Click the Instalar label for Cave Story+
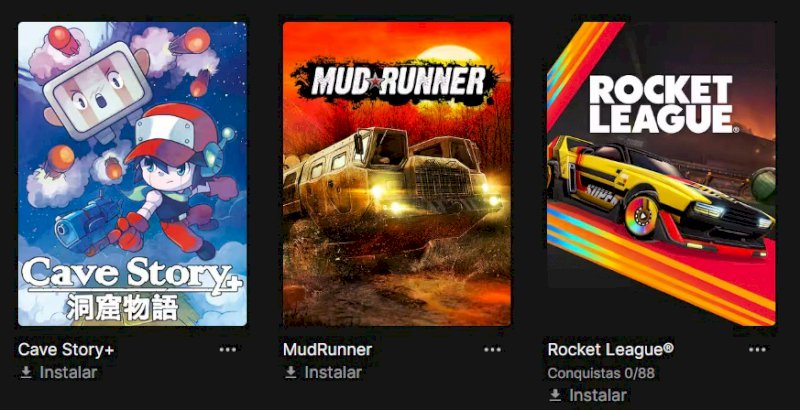The width and height of the screenshot is (800, 410). (x=68, y=373)
